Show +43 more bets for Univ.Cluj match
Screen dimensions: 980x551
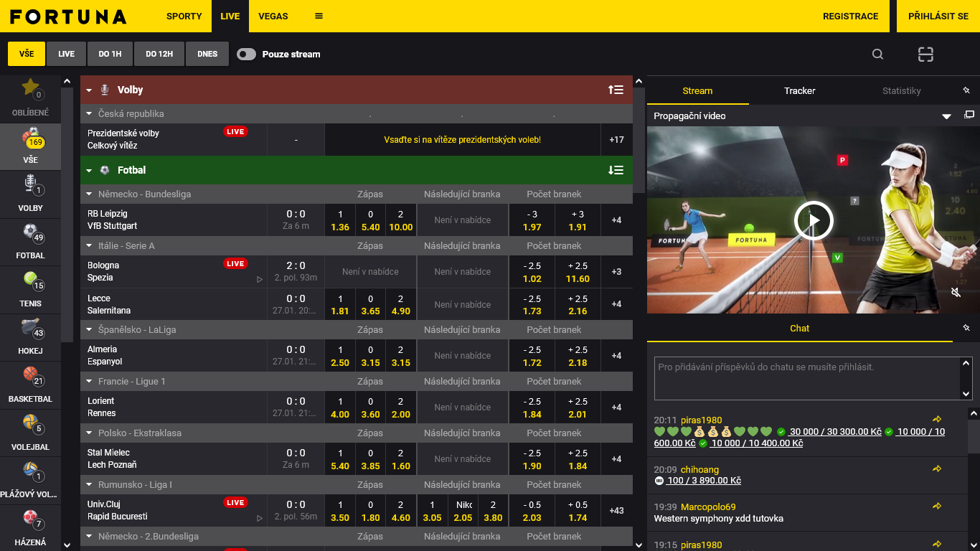coord(616,511)
